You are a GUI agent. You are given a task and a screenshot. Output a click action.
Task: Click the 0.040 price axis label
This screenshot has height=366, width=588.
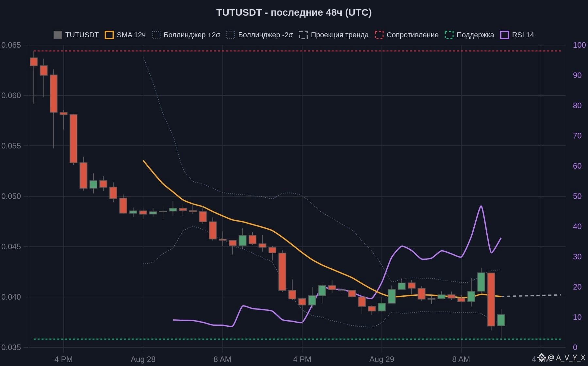click(x=11, y=297)
